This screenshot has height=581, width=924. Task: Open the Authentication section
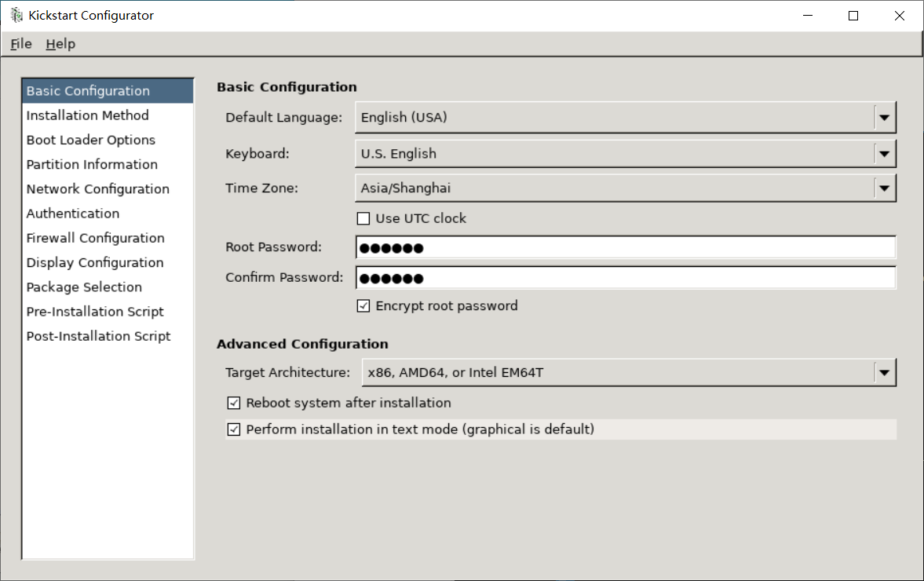(108, 214)
